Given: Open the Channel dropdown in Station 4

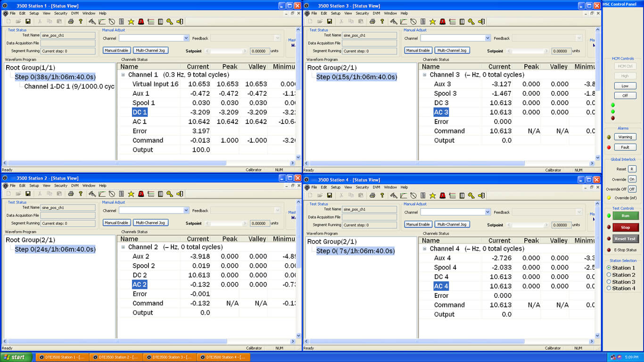Looking at the screenshot, I should (487, 212).
